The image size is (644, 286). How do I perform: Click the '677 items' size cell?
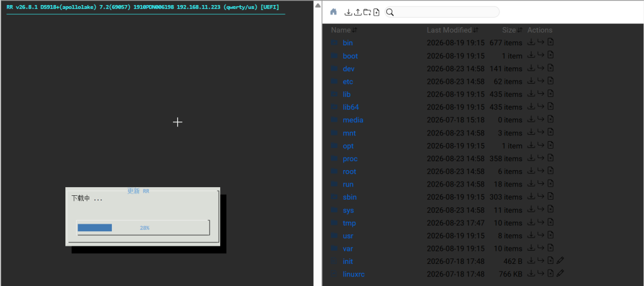click(506, 43)
